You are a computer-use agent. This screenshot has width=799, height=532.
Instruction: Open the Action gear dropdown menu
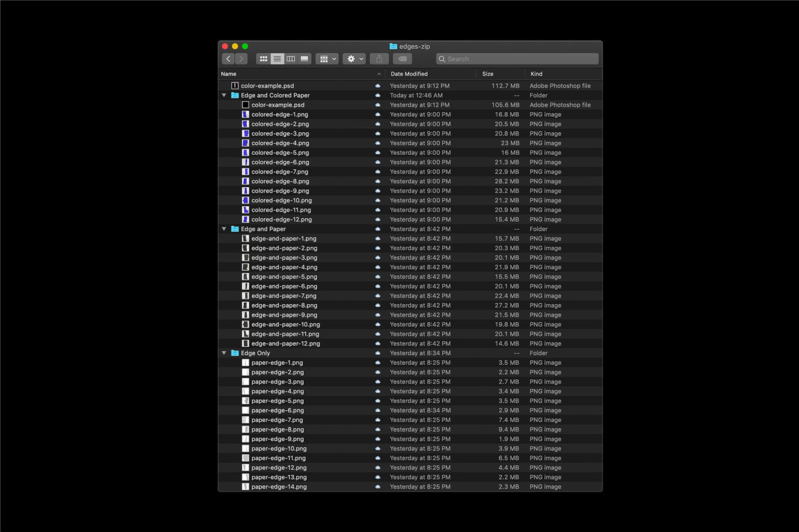coord(354,59)
